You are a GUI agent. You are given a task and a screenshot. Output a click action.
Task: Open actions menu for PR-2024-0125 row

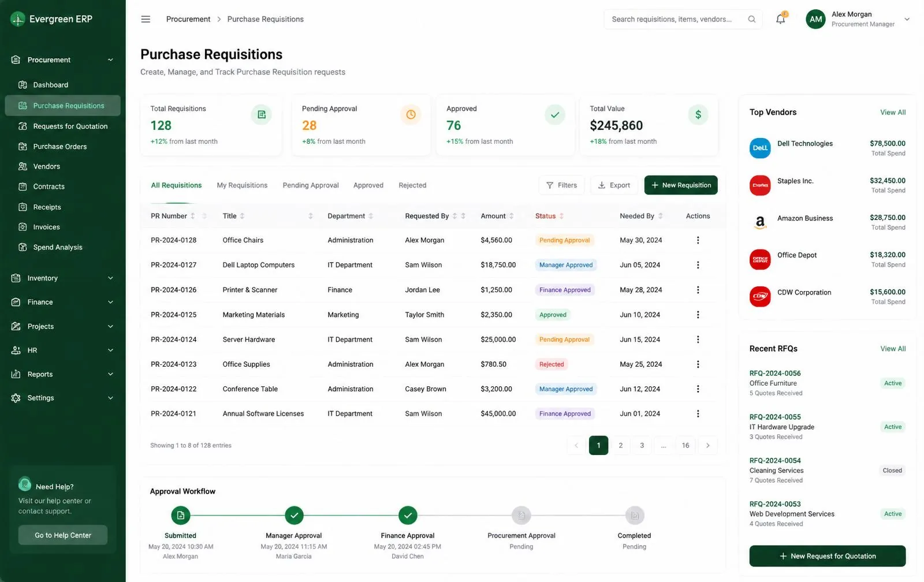pyautogui.click(x=698, y=315)
